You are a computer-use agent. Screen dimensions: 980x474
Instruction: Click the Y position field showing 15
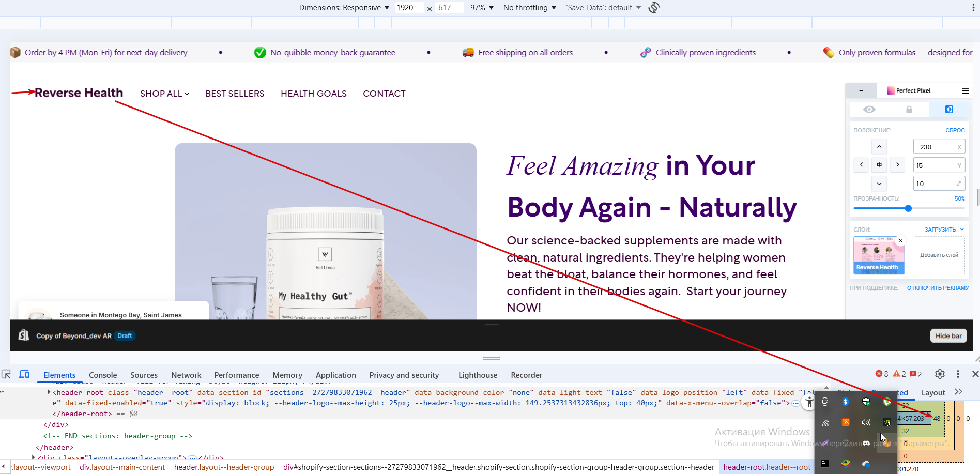(939, 165)
